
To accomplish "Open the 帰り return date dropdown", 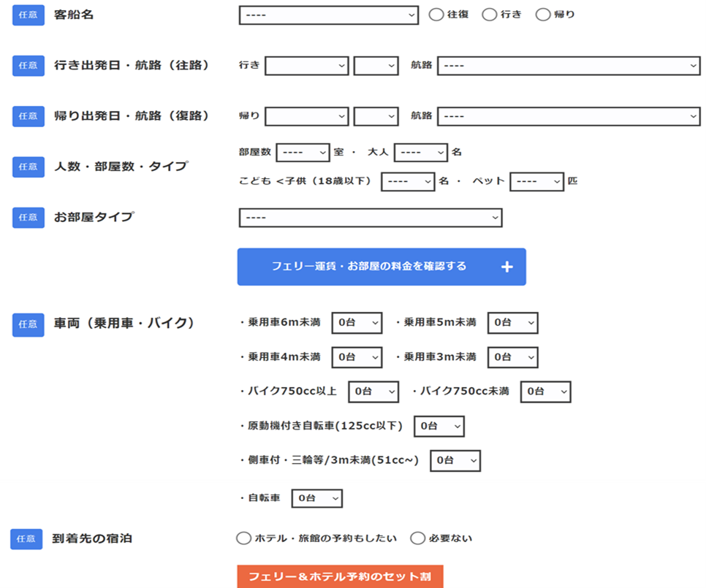I will 307,116.
